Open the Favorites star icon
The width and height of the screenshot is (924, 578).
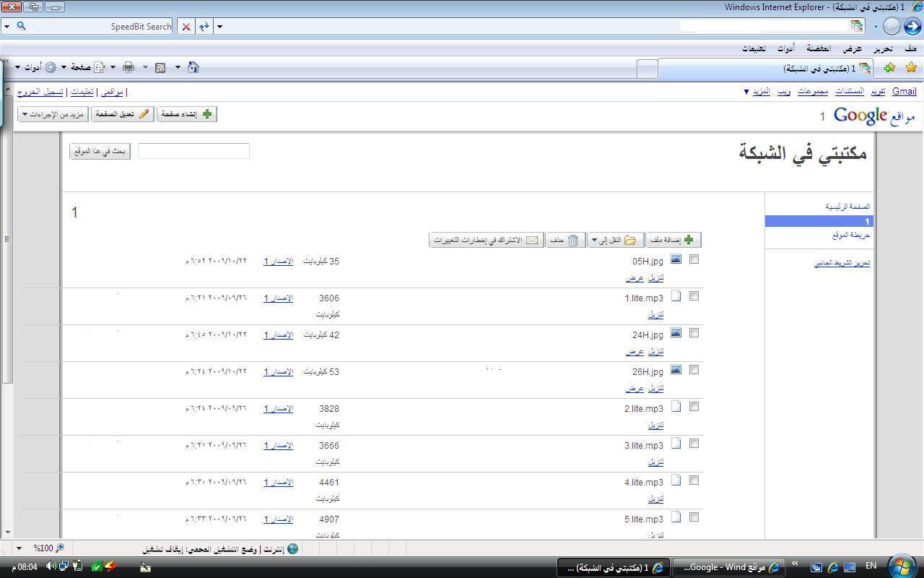pyautogui.click(x=911, y=67)
